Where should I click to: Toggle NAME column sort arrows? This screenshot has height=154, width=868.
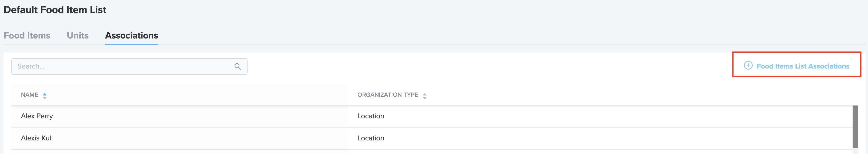pyautogui.click(x=44, y=96)
